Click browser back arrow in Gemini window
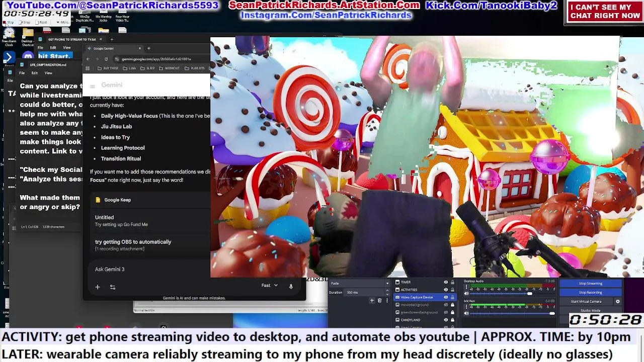The width and height of the screenshot is (644, 362). tap(88, 59)
